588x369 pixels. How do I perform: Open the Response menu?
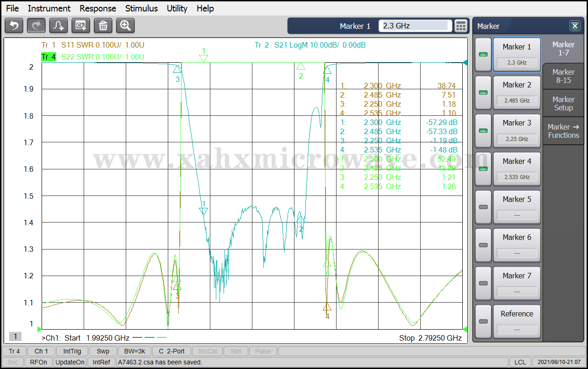tap(98, 8)
